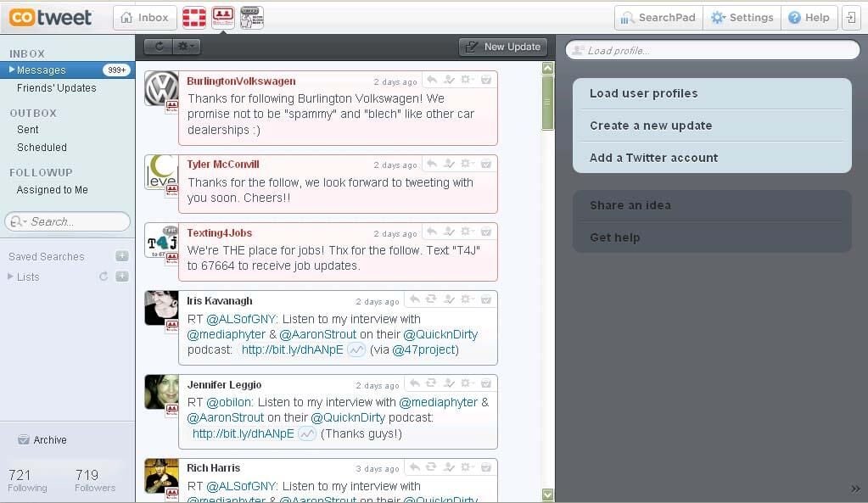Open the search type dropdown
This screenshot has height=503, width=868.
point(18,221)
